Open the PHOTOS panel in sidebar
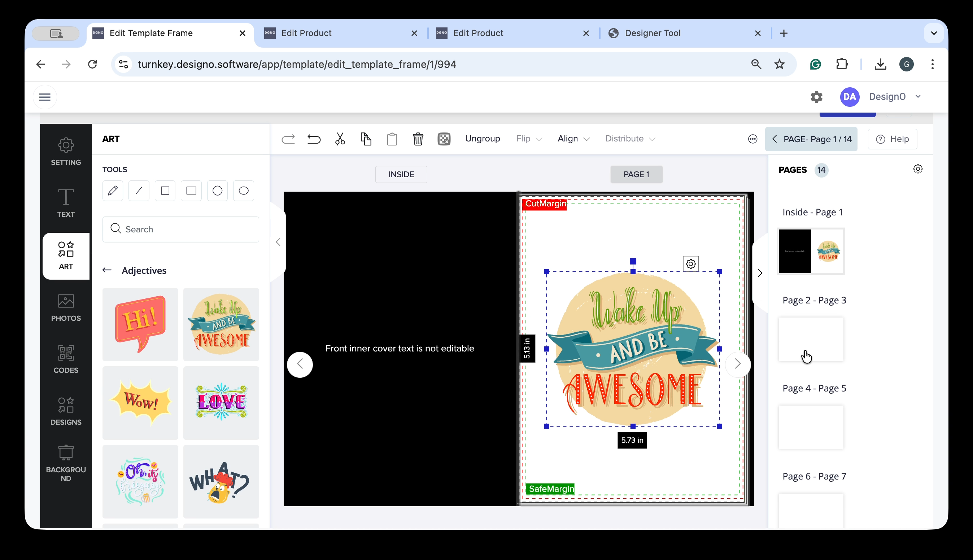The height and width of the screenshot is (560, 973). click(x=66, y=307)
